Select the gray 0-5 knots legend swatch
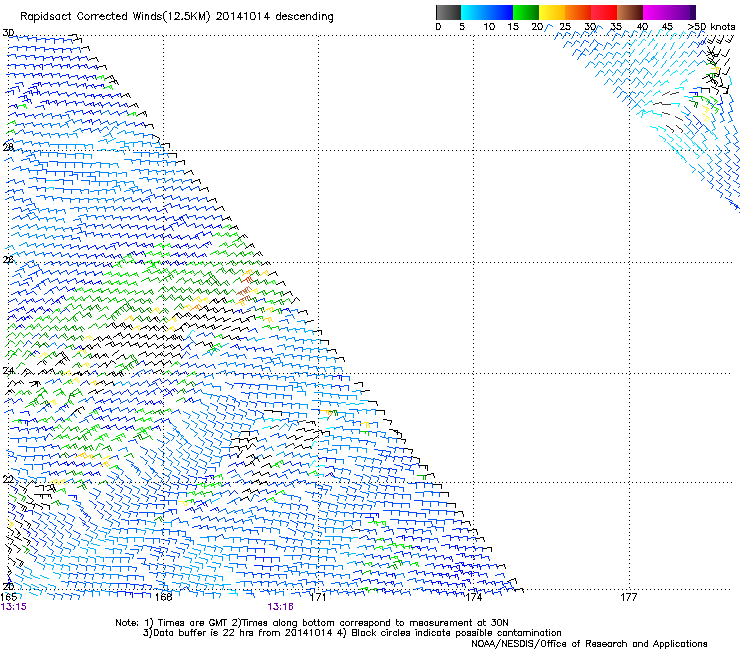The image size is (740, 650). 448,12
